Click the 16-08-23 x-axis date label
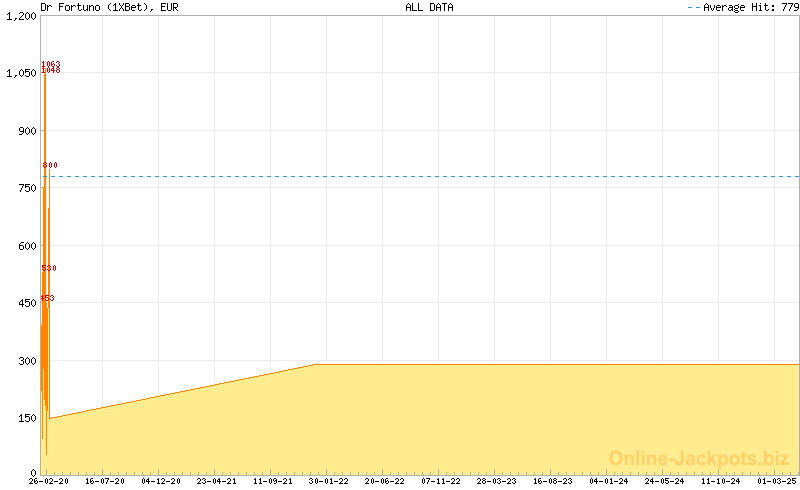 [553, 481]
